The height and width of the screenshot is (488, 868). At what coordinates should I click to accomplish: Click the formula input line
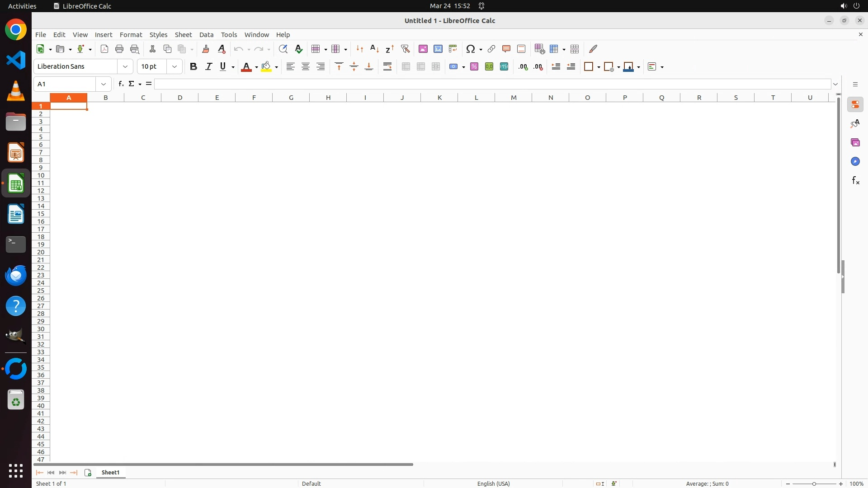coord(492,84)
